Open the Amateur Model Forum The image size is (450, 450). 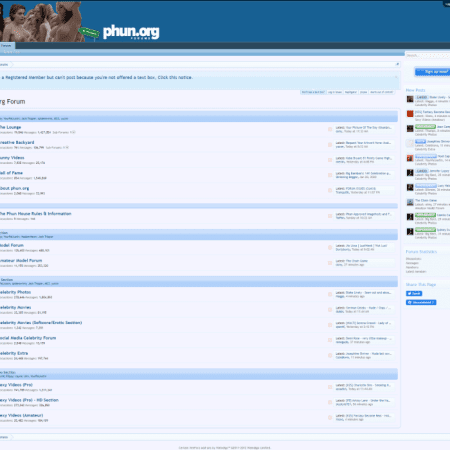(21, 260)
